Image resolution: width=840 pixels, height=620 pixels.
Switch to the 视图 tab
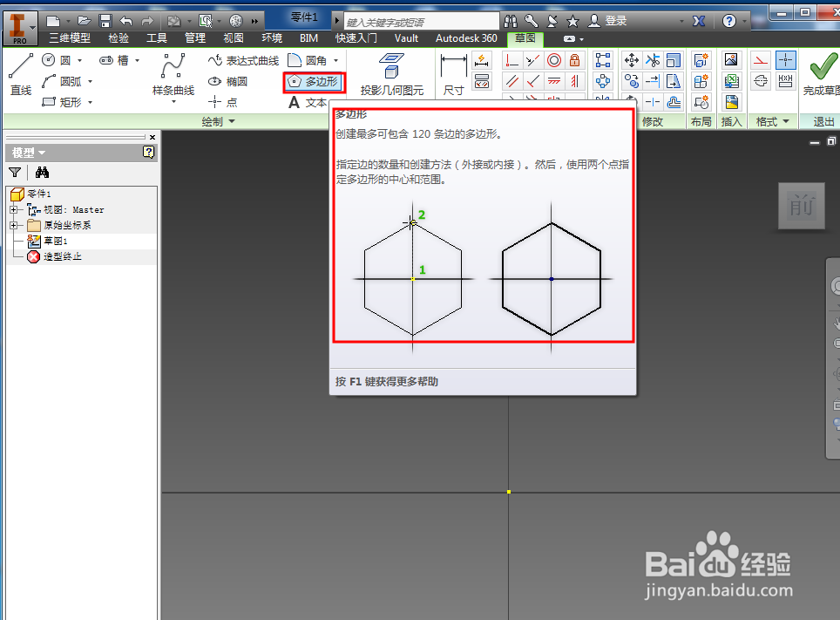(x=234, y=38)
